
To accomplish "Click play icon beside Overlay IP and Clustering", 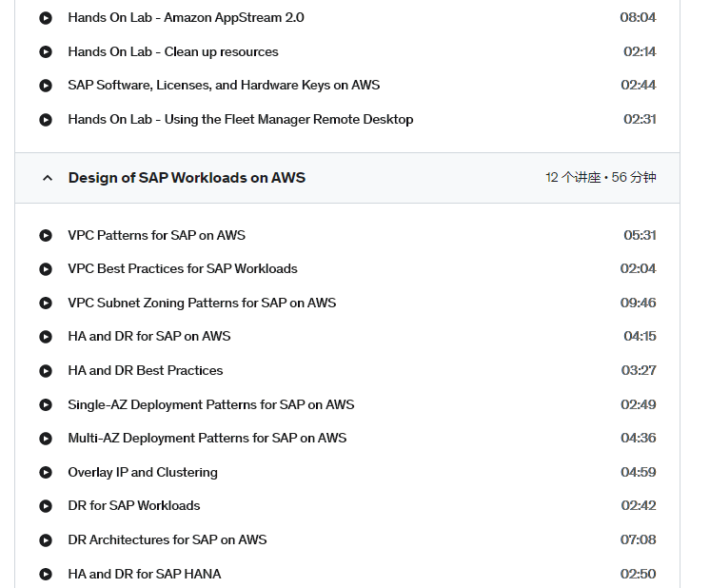I will tap(46, 473).
